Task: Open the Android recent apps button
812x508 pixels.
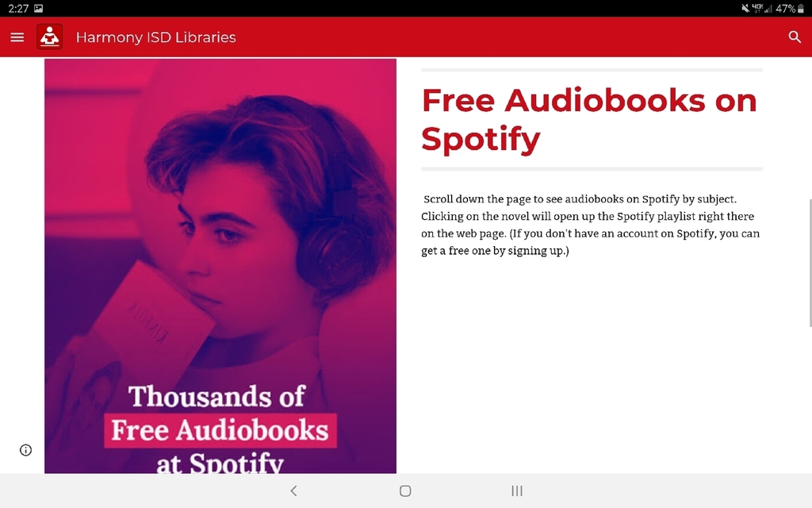Action: coord(517,491)
